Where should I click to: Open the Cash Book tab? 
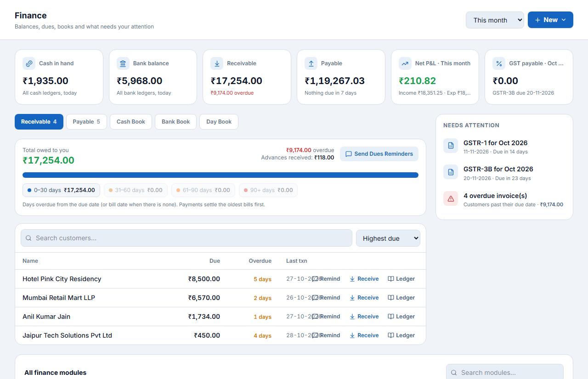[x=131, y=122]
